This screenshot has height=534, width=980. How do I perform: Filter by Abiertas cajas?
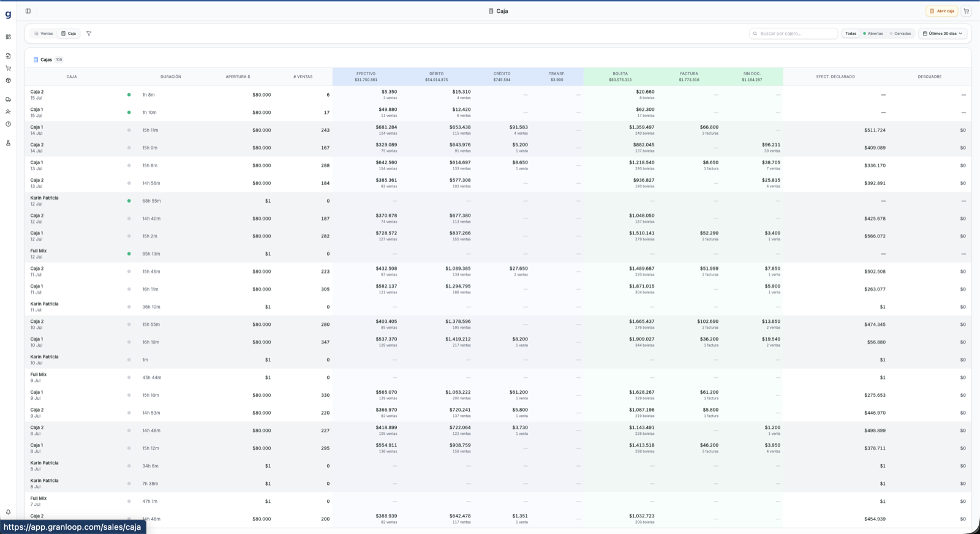point(873,34)
